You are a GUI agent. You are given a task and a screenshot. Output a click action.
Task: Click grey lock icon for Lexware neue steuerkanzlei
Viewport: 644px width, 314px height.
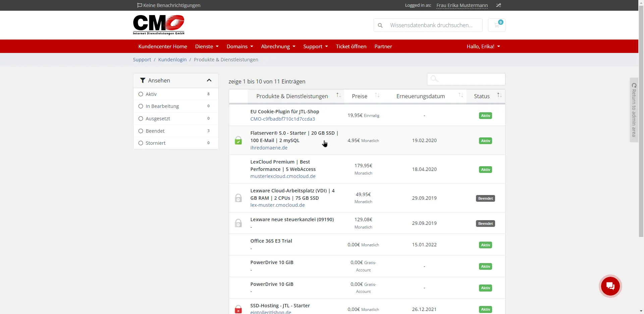coord(238,223)
